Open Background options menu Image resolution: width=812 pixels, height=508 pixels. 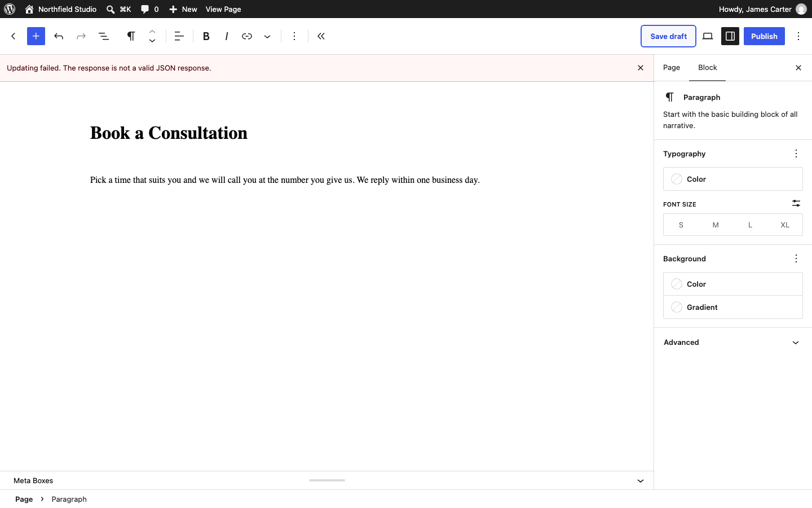coord(796,259)
